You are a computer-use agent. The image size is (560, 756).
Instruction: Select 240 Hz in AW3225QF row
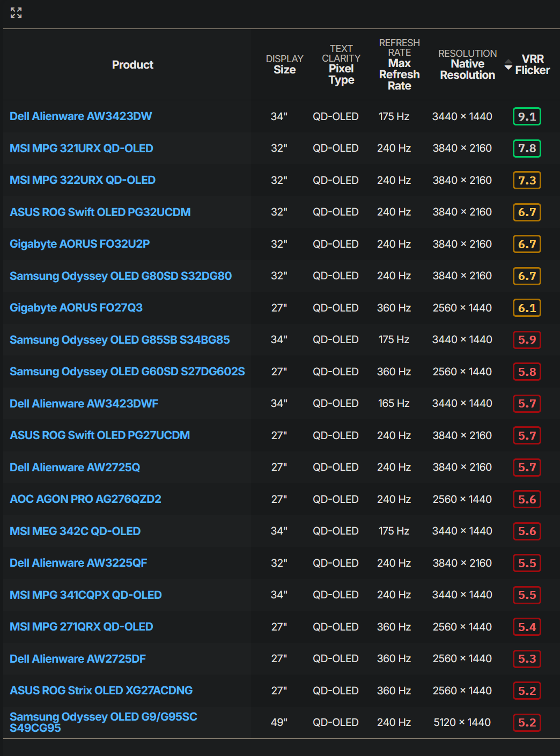(394, 563)
